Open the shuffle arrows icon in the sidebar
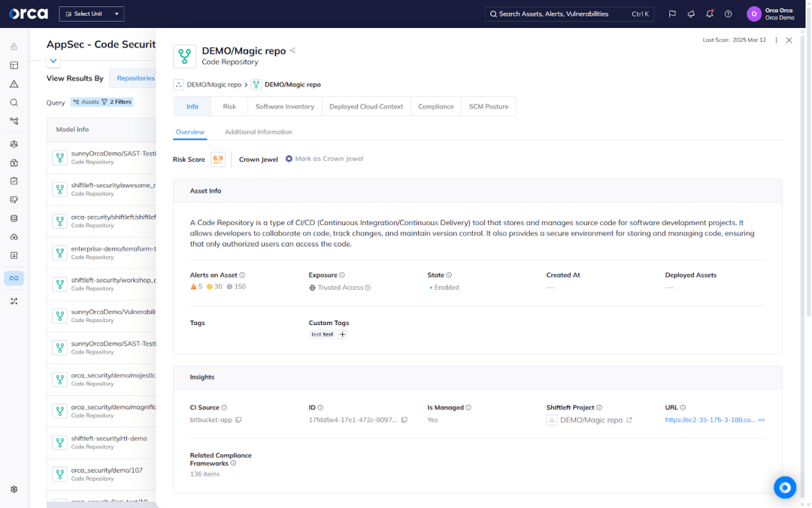The height and width of the screenshot is (508, 812). tap(14, 301)
